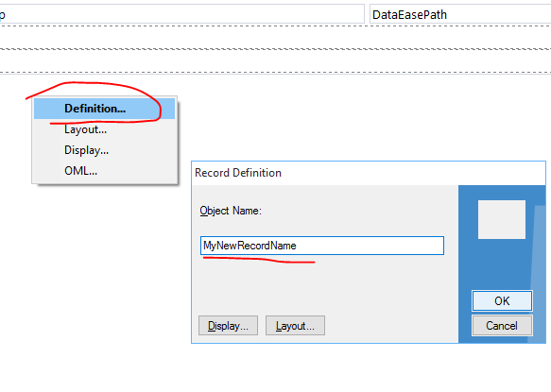Open Display... from the context menu
551x392 pixels.
coord(104,150)
